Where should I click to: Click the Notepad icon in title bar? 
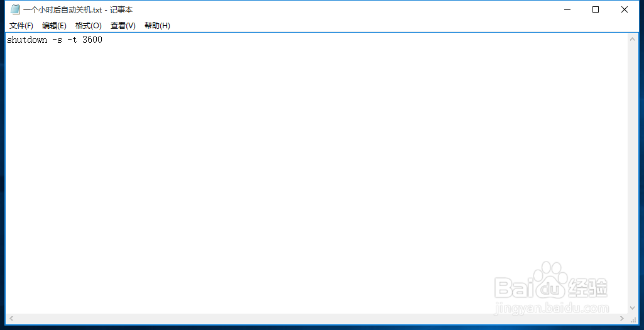pyautogui.click(x=15, y=9)
